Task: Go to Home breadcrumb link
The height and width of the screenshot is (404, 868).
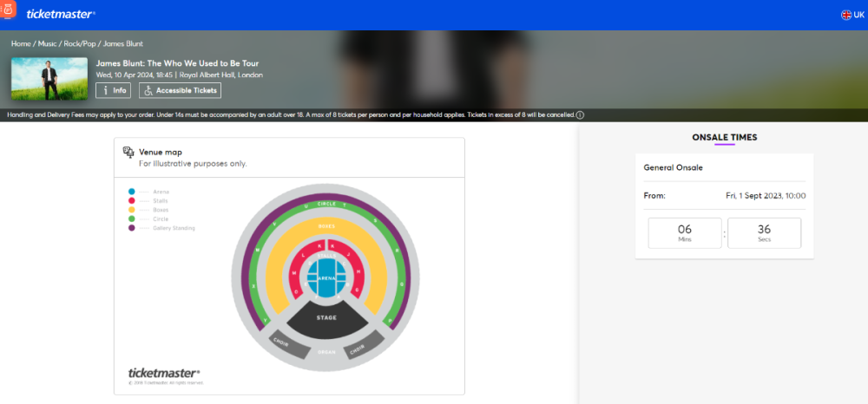Action: coord(21,43)
